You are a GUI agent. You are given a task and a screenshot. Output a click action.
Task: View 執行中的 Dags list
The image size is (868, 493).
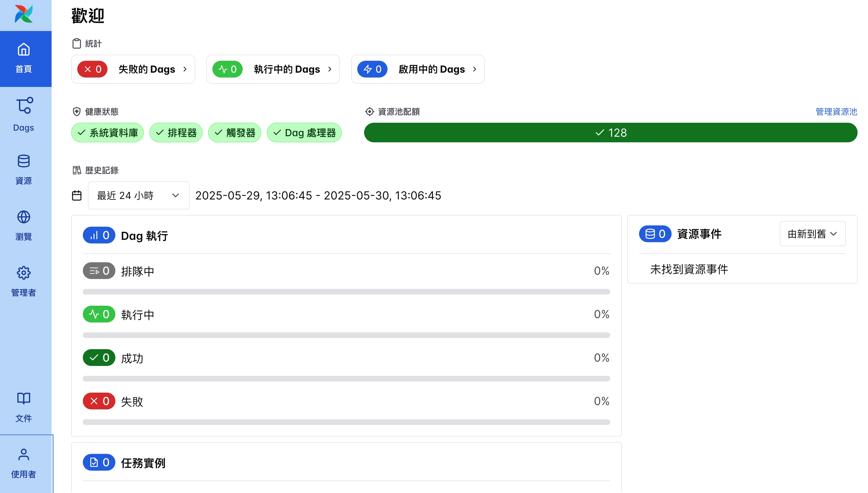click(x=273, y=69)
